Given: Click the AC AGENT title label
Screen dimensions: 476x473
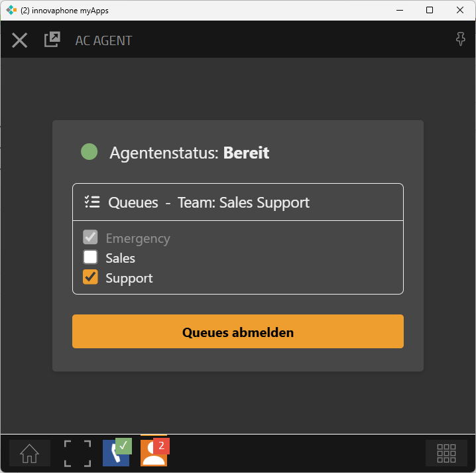Looking at the screenshot, I should tap(103, 40).
